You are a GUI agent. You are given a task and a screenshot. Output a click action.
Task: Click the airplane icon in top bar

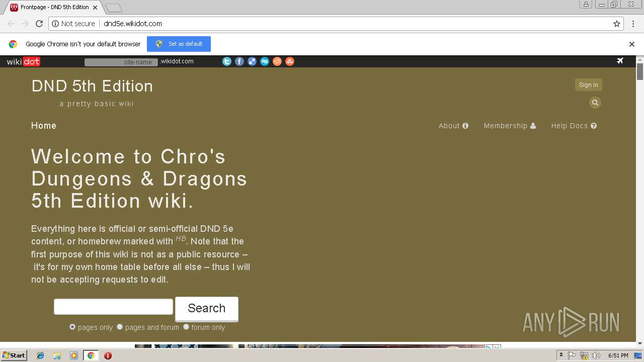[620, 61]
